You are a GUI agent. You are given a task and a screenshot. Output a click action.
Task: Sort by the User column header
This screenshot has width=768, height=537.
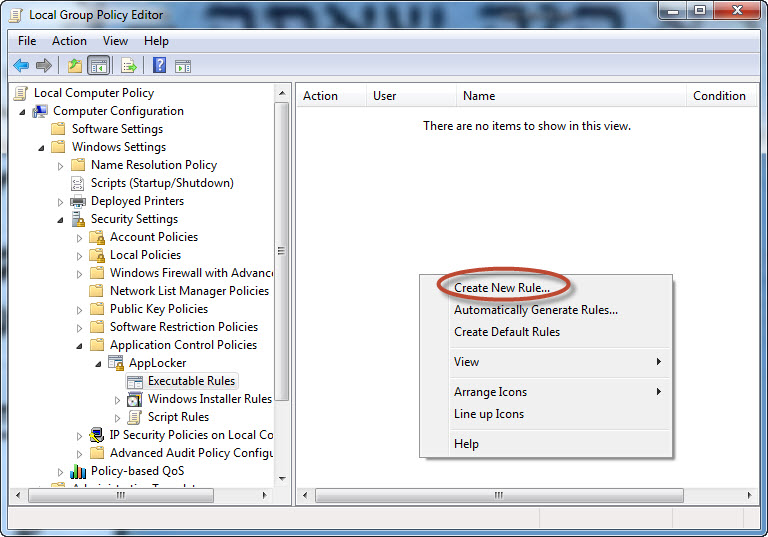point(411,96)
